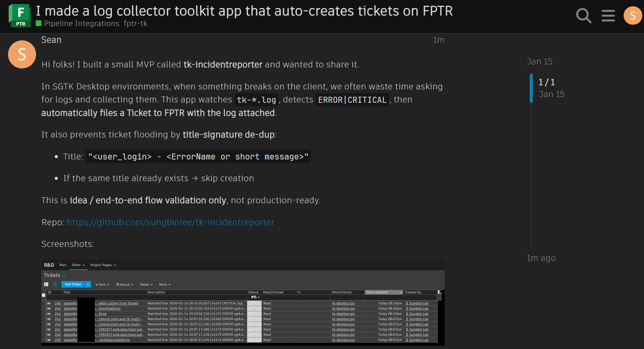Click the star icon beside Tickets

pos(64,275)
